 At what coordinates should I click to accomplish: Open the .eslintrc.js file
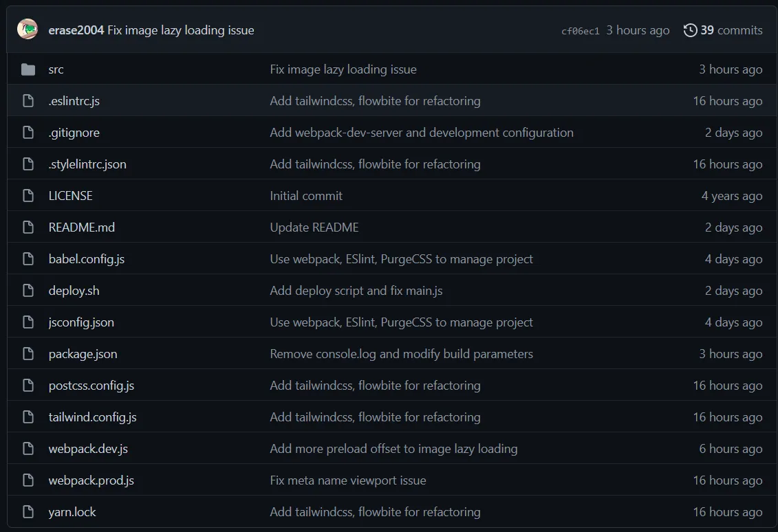(x=74, y=101)
